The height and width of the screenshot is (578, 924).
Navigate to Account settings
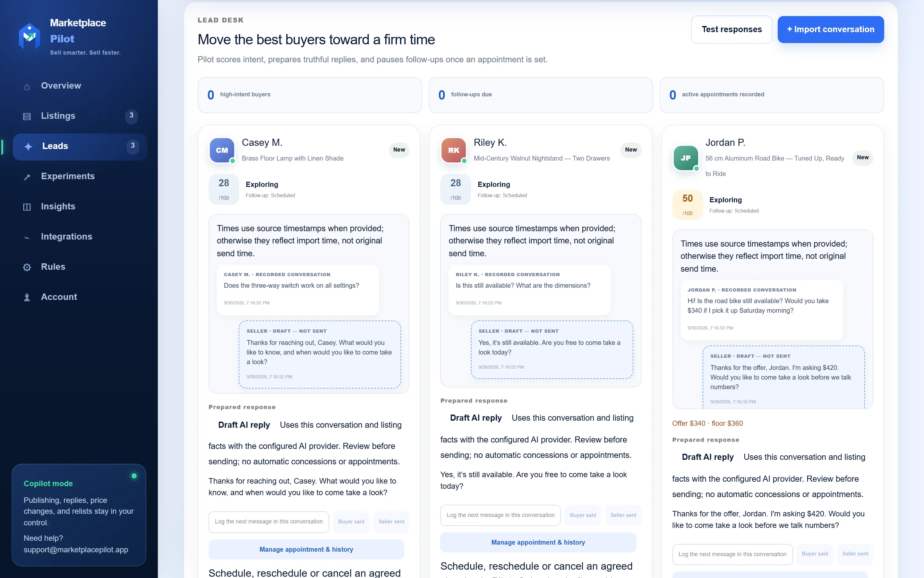point(80,297)
